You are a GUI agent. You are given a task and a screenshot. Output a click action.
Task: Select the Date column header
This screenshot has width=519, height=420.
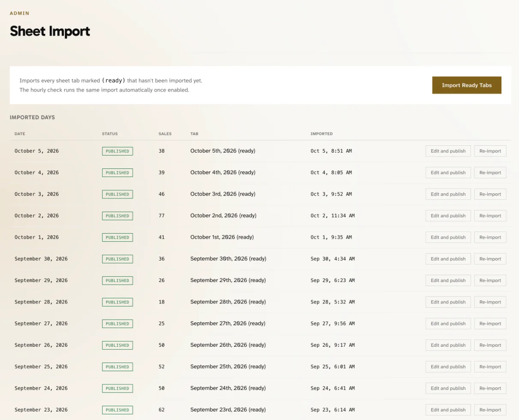pyautogui.click(x=20, y=134)
